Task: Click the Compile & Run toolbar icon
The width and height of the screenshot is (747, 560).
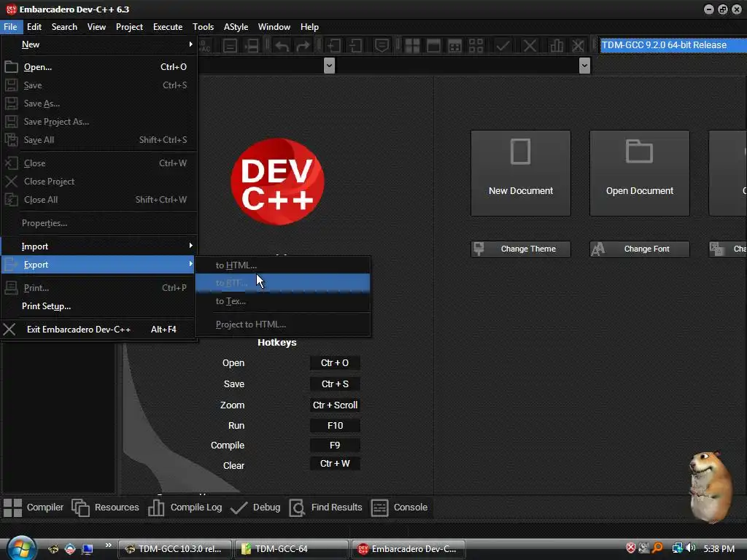Action: pyautogui.click(x=455, y=46)
